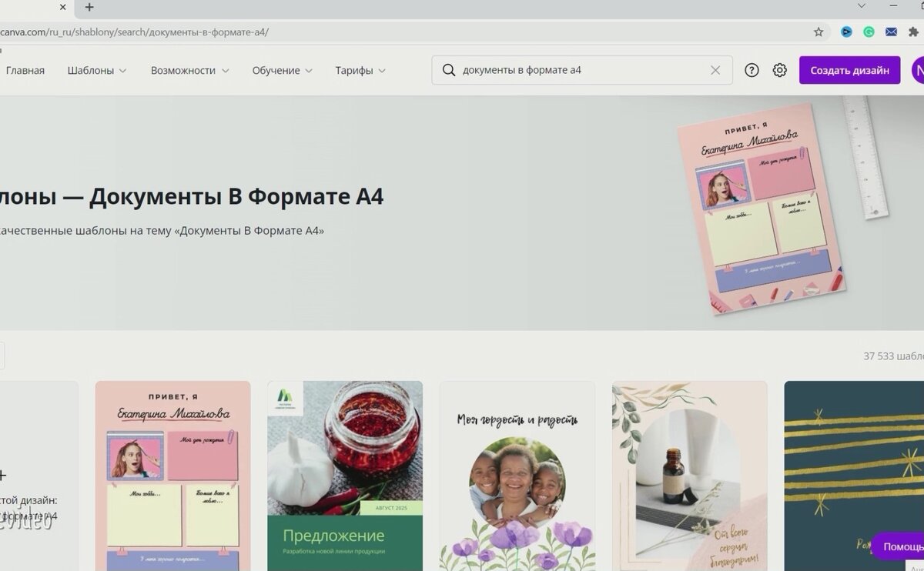Open the tab search chevron in title bar
The height and width of the screenshot is (571, 924).
[862, 7]
